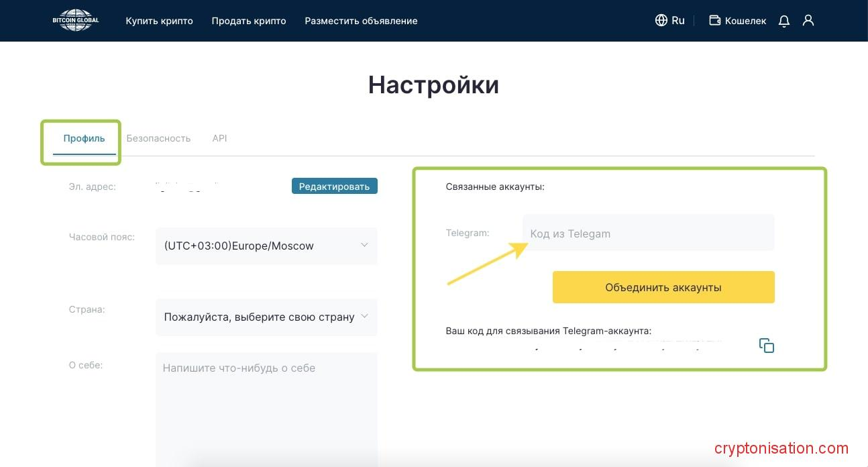Copy the Telegram linking code

[x=766, y=346]
